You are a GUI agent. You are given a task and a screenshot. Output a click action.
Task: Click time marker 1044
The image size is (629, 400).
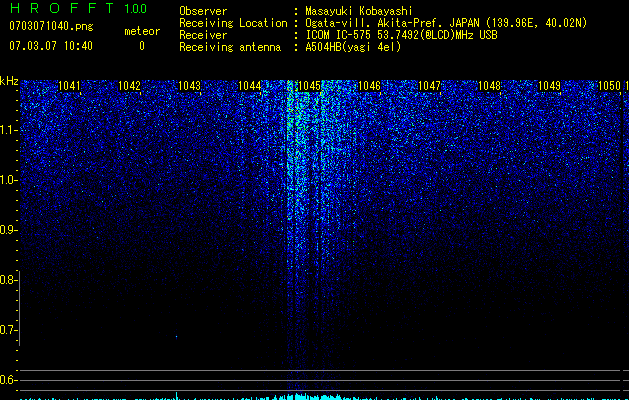coord(250,86)
